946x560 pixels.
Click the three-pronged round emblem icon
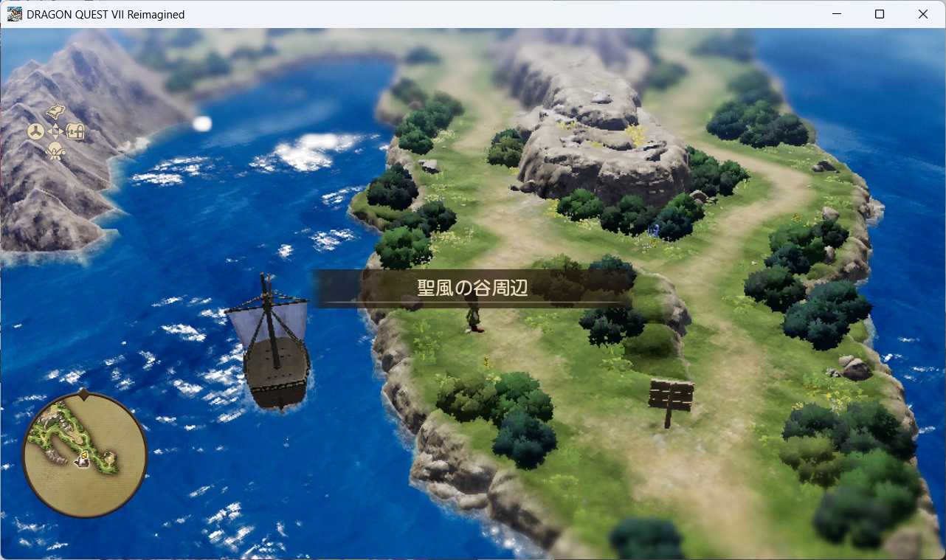point(35,132)
